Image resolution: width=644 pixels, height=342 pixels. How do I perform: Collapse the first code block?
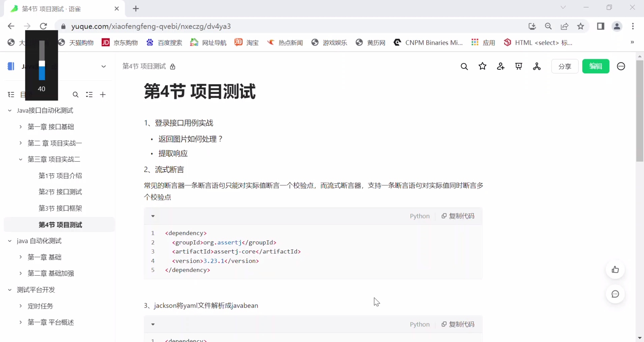coord(153,216)
